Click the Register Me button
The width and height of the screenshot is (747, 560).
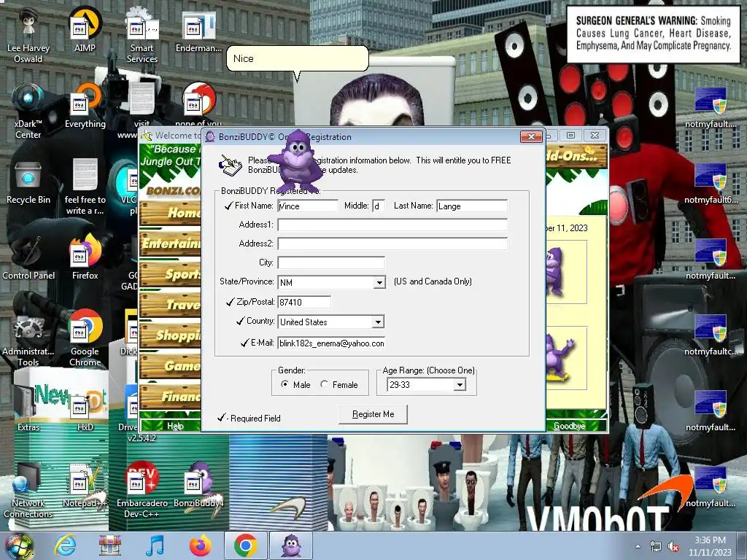tap(373, 414)
